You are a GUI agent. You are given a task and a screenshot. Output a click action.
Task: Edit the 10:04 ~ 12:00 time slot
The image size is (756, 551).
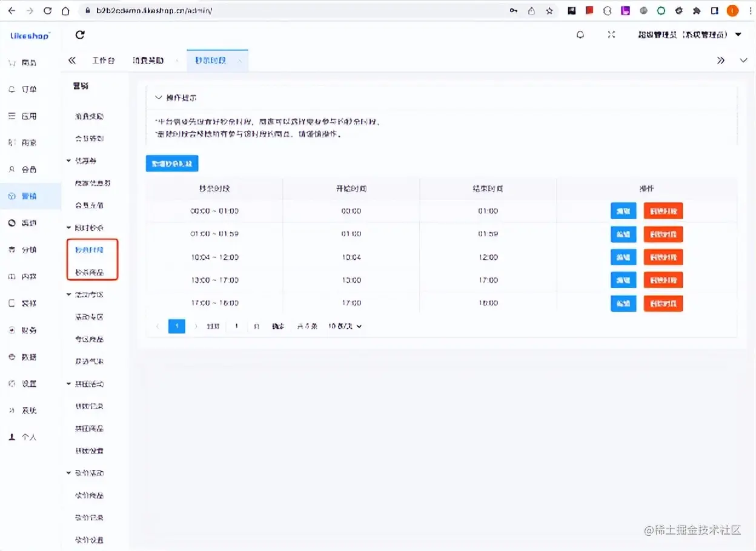[623, 257]
